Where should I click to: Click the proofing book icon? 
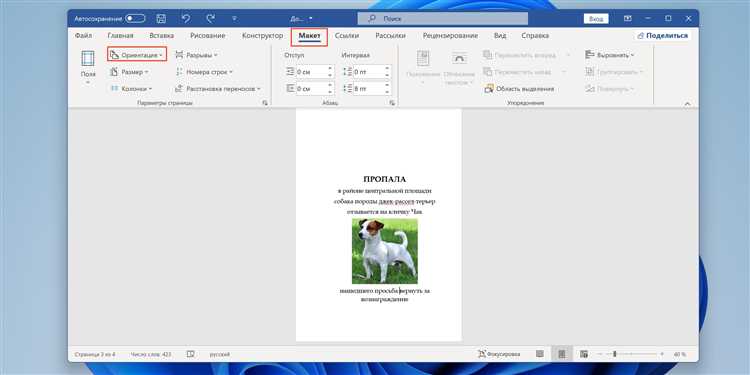(x=190, y=354)
